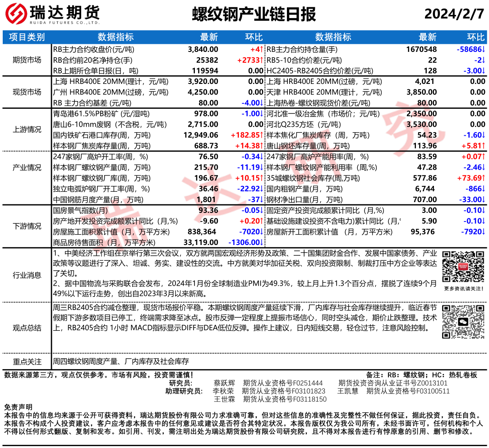The height and width of the screenshot is (448, 489).
Task: Select the 项目类别 column header
Action: [27, 37]
